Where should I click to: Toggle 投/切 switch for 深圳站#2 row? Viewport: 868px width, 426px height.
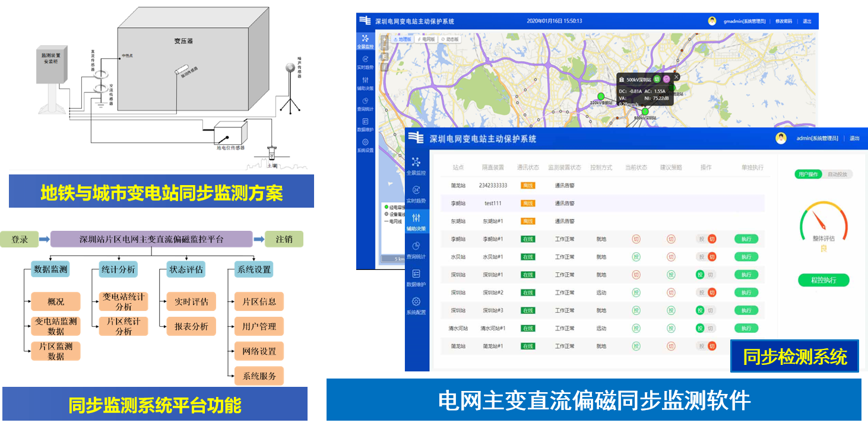tap(706, 293)
